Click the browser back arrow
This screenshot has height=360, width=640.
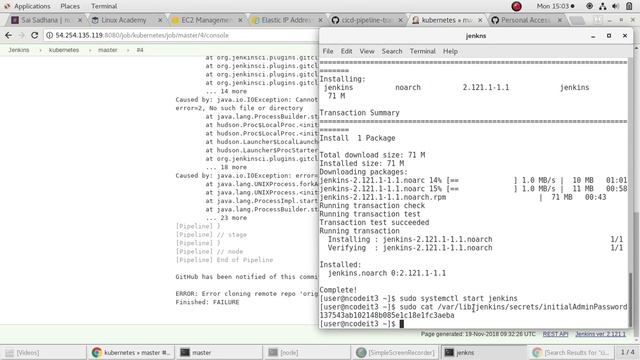click(9, 36)
